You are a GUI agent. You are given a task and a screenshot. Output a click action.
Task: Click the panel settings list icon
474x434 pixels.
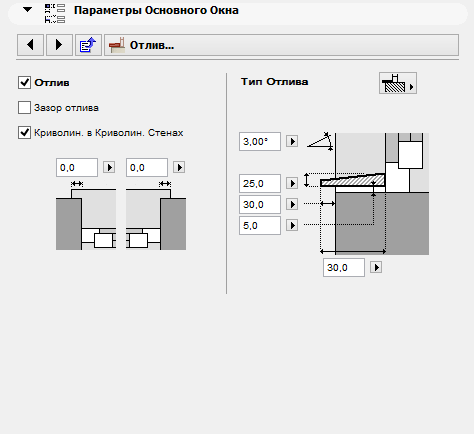(x=55, y=14)
